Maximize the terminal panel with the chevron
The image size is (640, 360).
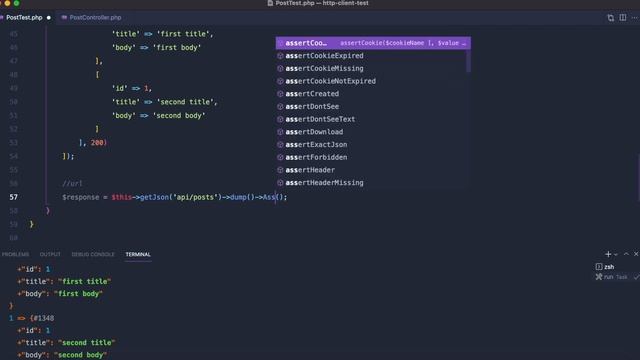point(627,254)
